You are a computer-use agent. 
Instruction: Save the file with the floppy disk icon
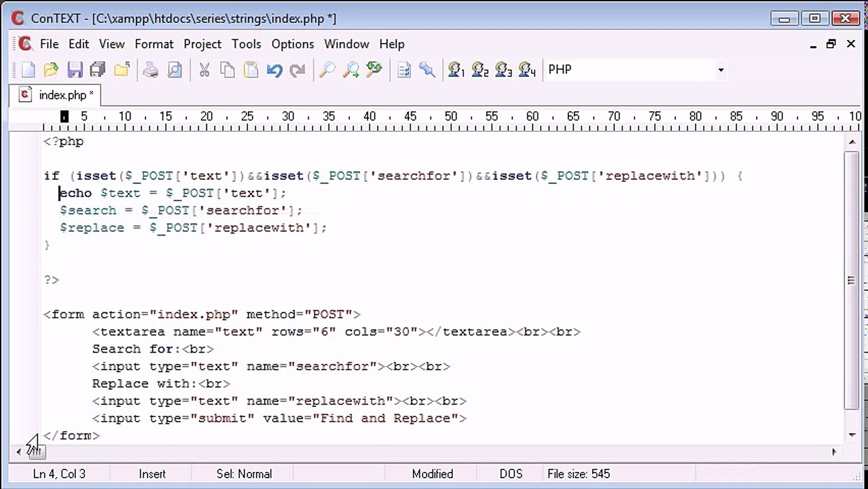pyautogui.click(x=75, y=69)
